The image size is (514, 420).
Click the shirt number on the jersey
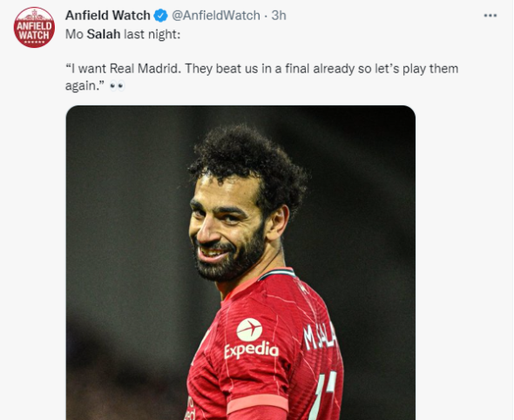(x=324, y=395)
